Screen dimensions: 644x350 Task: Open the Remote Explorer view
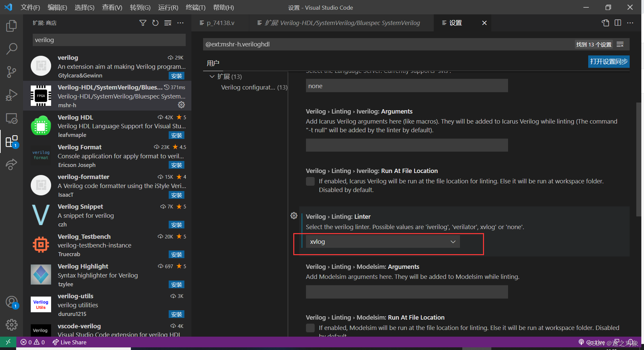(x=11, y=118)
